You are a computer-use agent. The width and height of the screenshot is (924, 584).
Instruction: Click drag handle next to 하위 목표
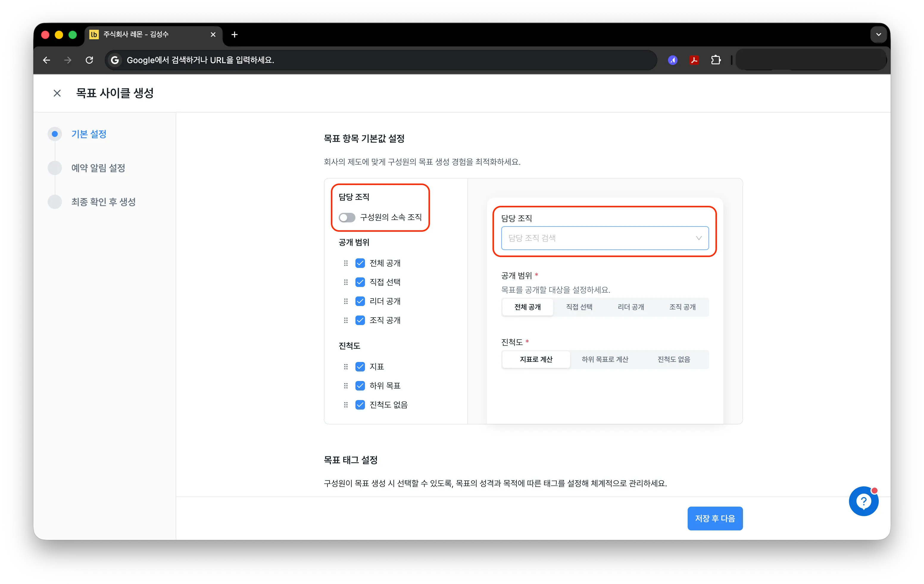[346, 386]
